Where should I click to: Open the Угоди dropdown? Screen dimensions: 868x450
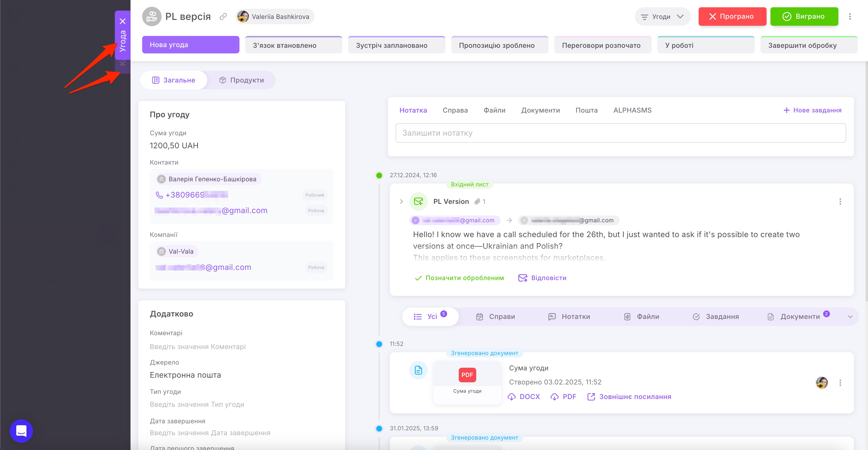[x=662, y=17]
